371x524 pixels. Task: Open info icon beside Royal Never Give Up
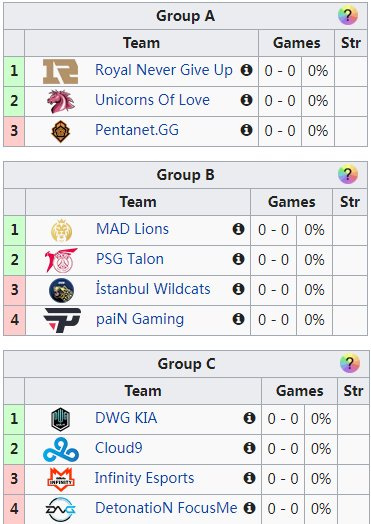pyautogui.click(x=246, y=70)
